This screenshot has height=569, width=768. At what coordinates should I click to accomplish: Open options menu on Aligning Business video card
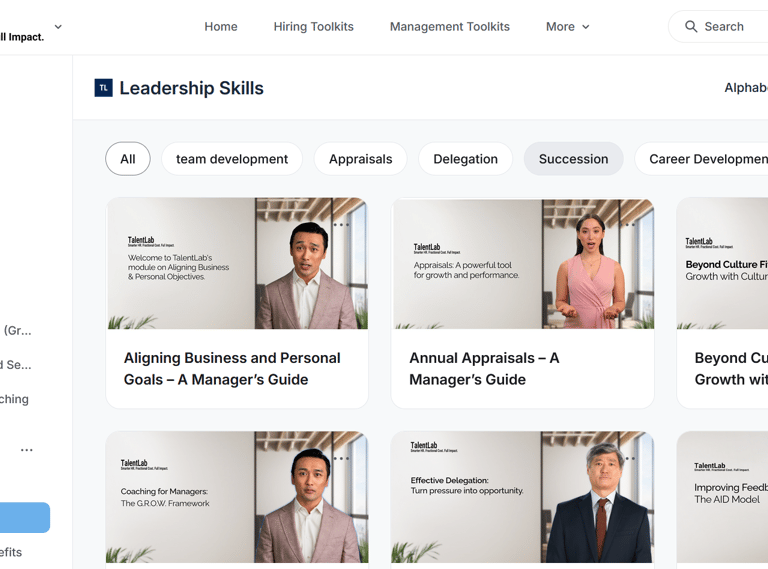pyautogui.click(x=341, y=225)
